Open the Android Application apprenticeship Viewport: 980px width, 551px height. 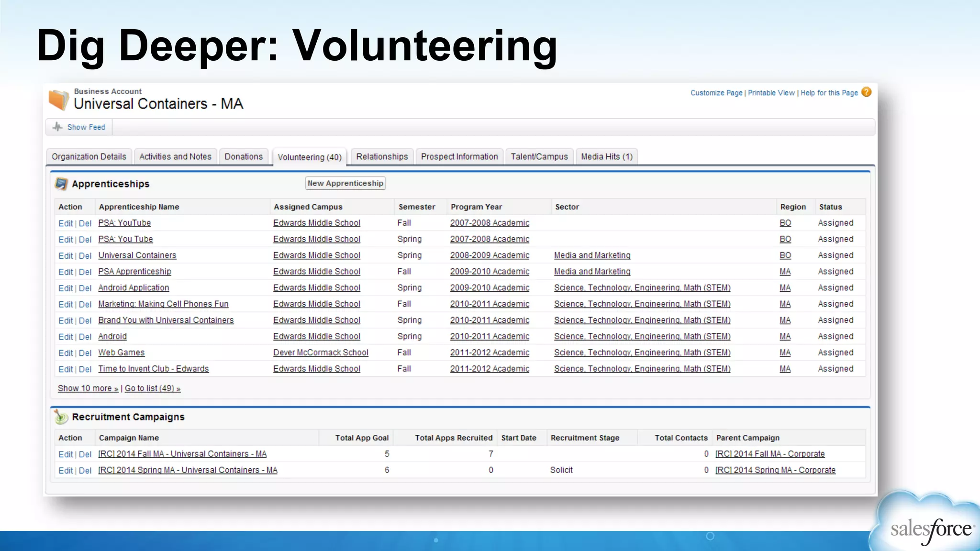tap(134, 288)
